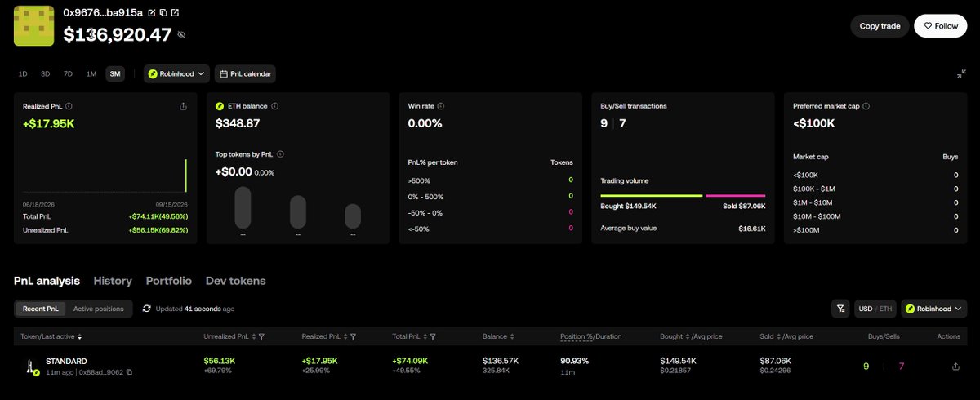Open the PnL calendar
Viewport: 980px width, 400px height.
pos(245,73)
